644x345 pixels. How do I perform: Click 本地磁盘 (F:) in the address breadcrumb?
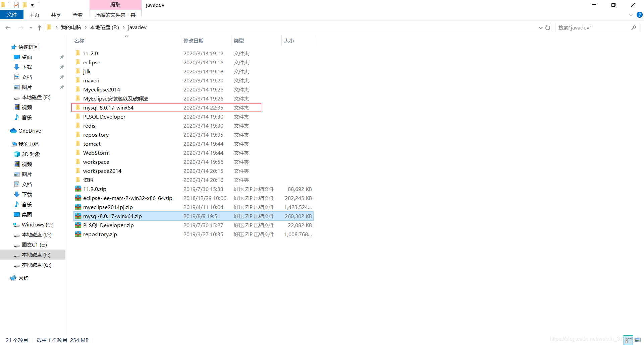[105, 27]
